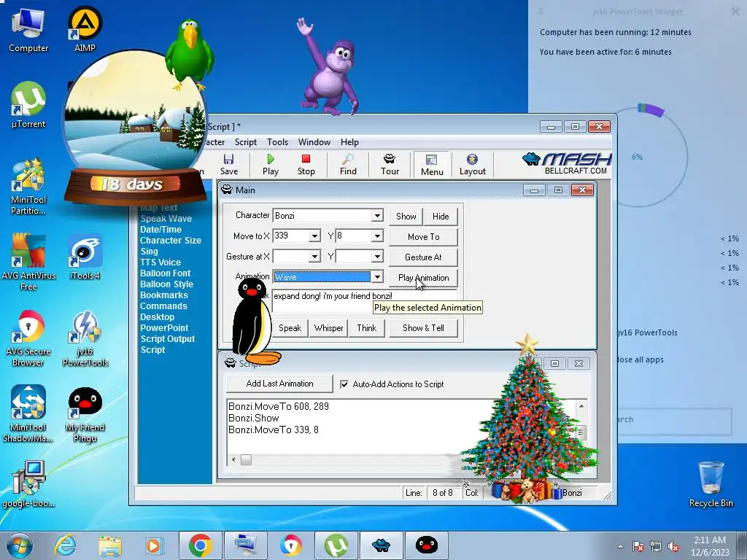
Task: Select AVG AntiVirus Free desktop icon
Action: (x=28, y=262)
